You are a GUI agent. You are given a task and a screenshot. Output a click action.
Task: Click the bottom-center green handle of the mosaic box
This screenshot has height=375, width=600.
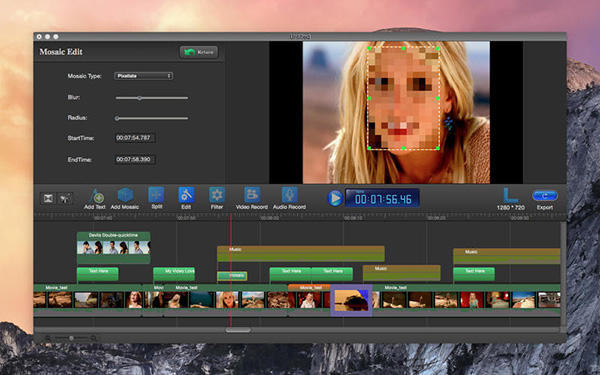403,148
